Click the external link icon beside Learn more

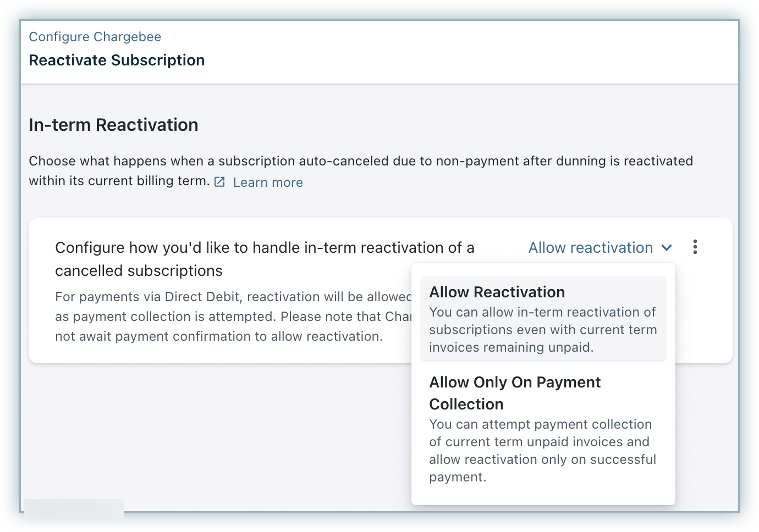point(219,182)
